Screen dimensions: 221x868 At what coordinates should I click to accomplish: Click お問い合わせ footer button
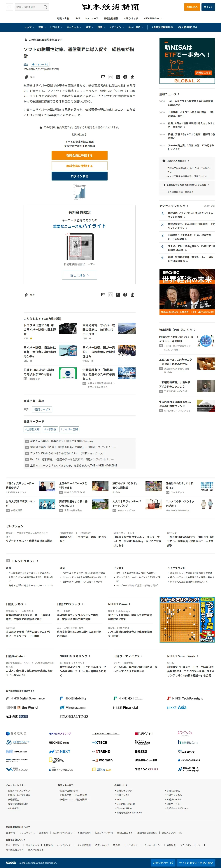coord(163,863)
